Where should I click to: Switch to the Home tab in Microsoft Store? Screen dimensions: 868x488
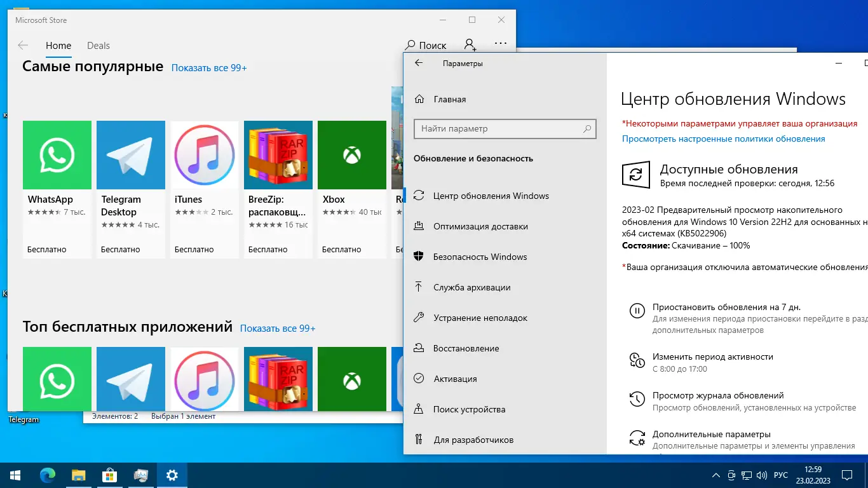point(58,46)
